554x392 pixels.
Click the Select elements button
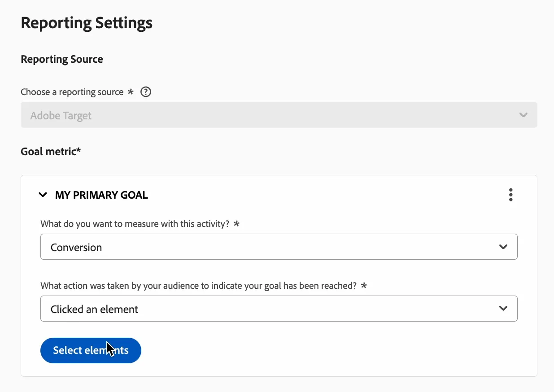(x=91, y=350)
